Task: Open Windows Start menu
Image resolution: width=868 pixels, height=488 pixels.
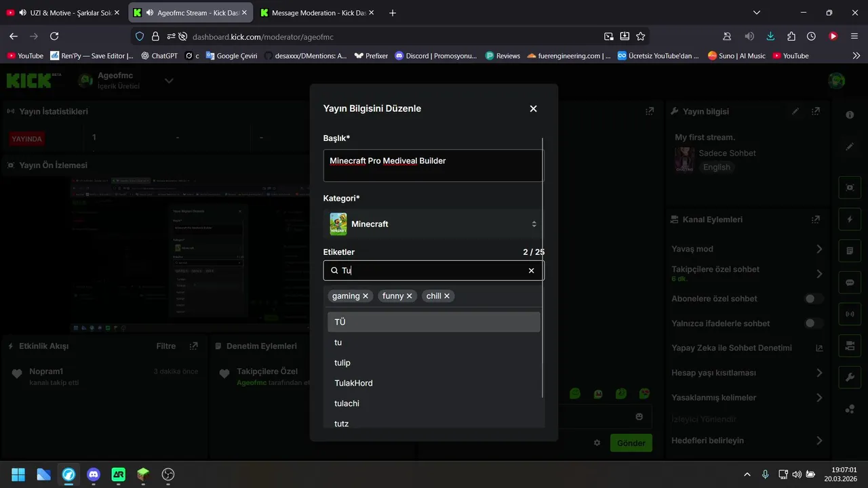Action: 18,474
